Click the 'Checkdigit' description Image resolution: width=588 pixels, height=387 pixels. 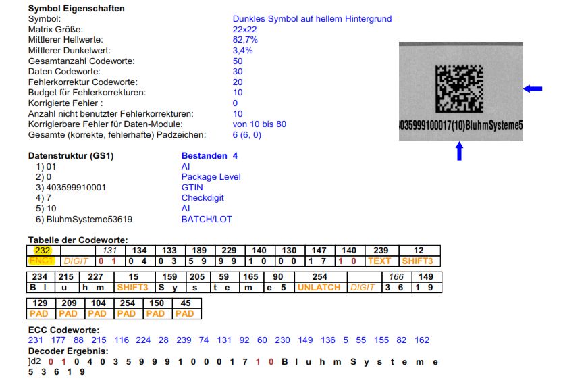[x=203, y=198]
